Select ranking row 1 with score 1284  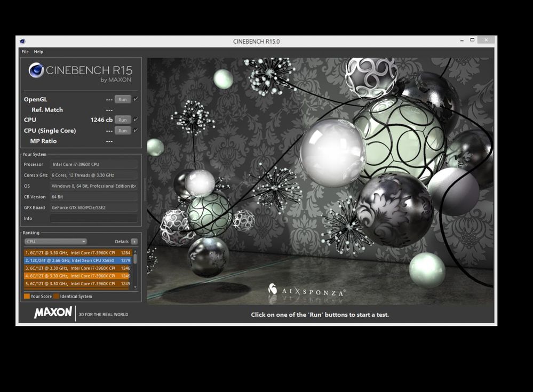pyautogui.click(x=77, y=253)
